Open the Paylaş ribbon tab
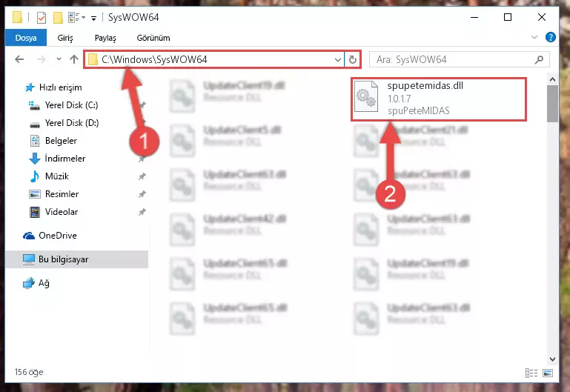The width and height of the screenshot is (570, 392). pos(105,38)
